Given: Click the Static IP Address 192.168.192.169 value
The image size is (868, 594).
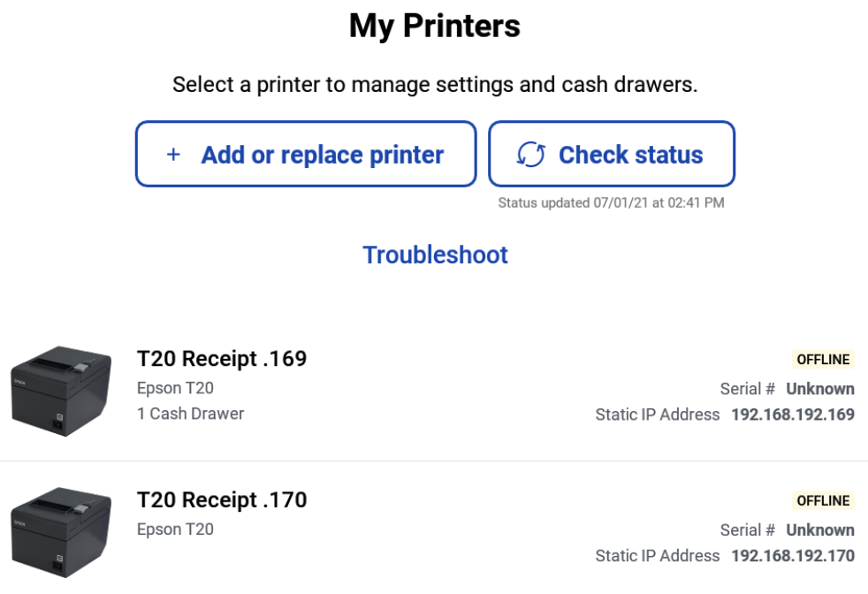Looking at the screenshot, I should [x=792, y=414].
